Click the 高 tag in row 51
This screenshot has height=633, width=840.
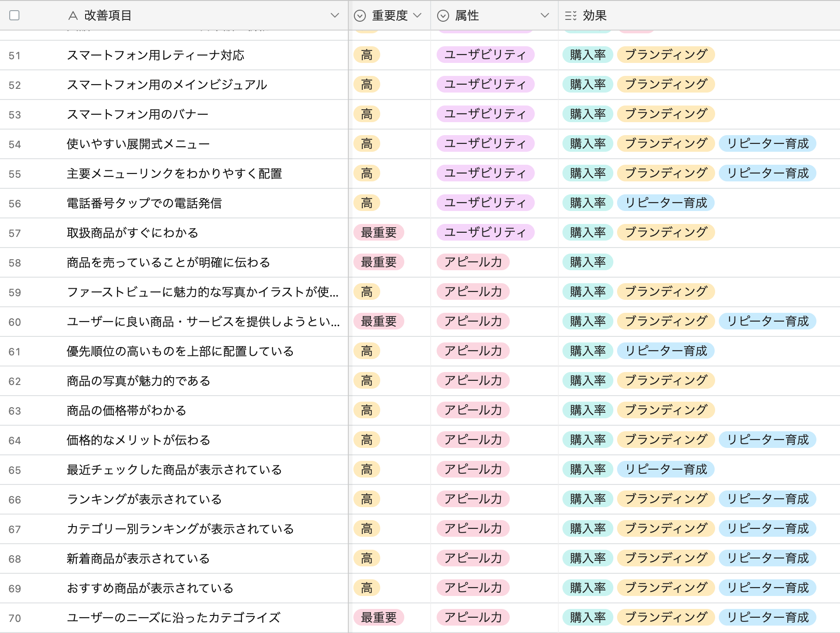pyautogui.click(x=367, y=55)
